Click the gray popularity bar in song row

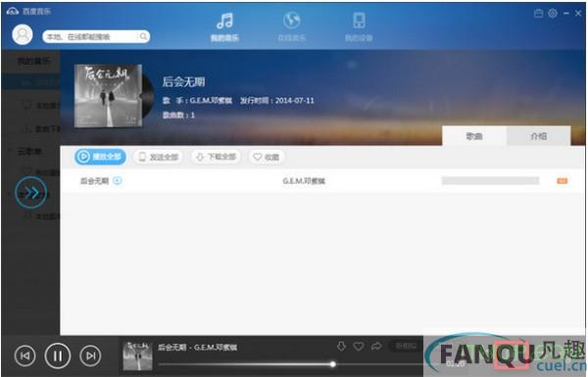point(490,180)
